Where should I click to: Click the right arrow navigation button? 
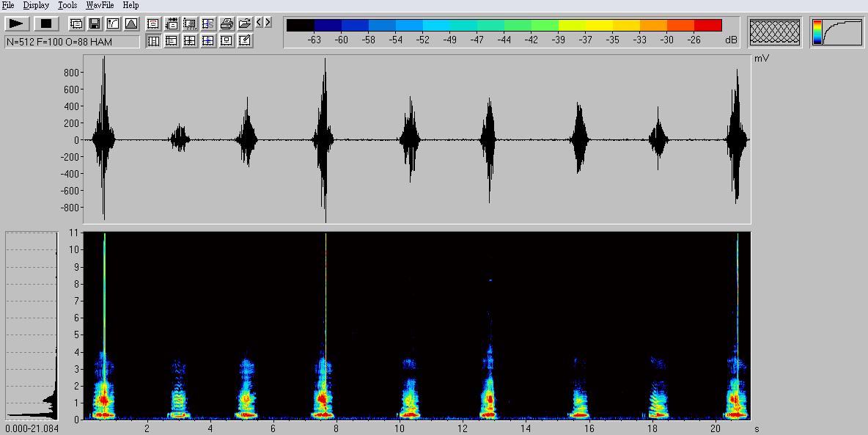click(x=268, y=23)
